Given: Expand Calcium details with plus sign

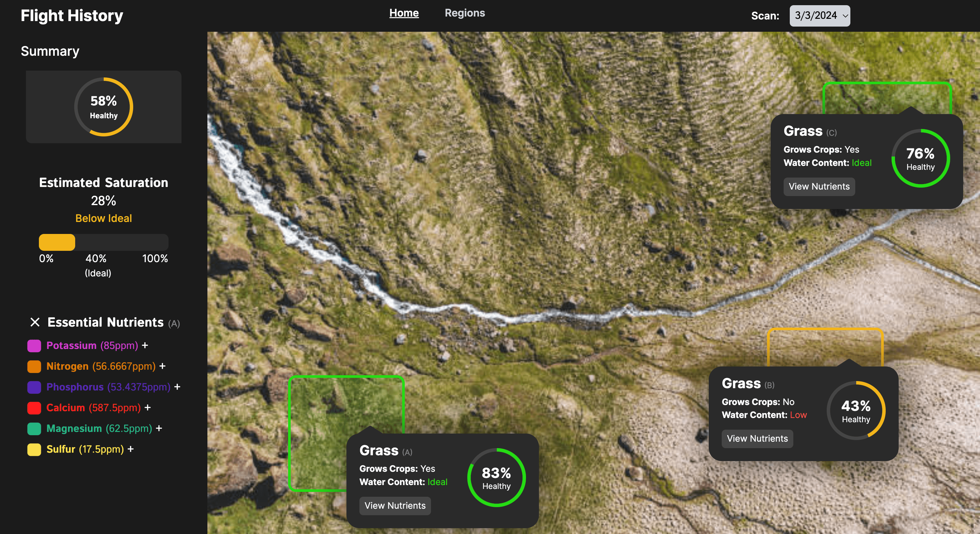Looking at the screenshot, I should [147, 407].
